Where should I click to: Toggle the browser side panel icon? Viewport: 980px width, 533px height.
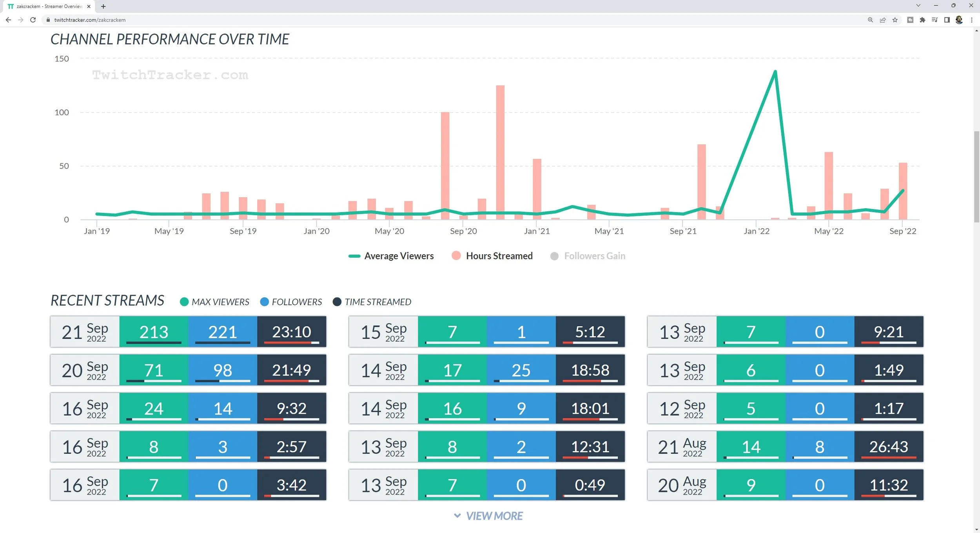[947, 20]
